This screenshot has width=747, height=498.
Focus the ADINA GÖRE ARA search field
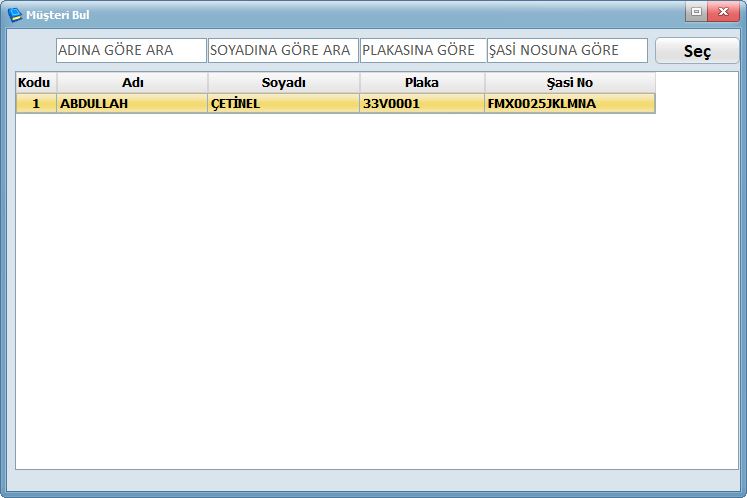(x=131, y=50)
